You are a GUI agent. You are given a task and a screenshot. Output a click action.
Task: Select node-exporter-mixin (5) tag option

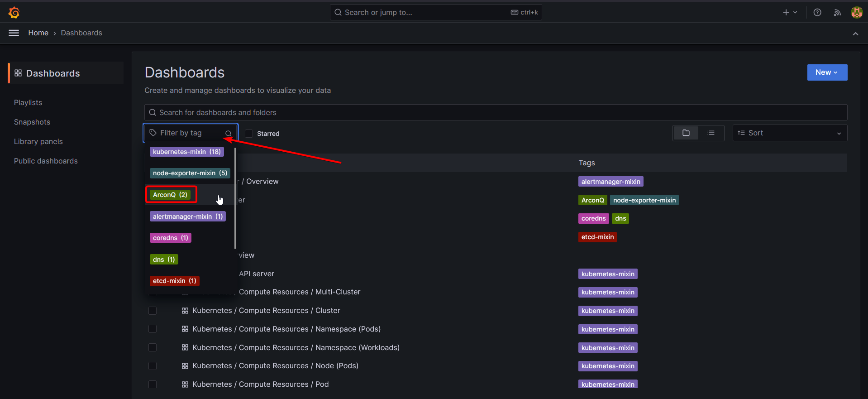tap(190, 173)
